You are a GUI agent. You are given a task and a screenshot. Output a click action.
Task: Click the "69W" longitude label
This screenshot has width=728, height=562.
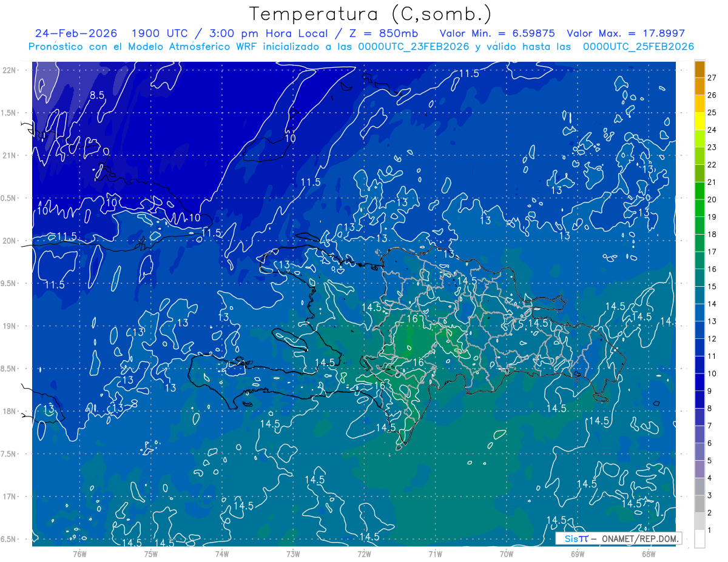click(578, 554)
